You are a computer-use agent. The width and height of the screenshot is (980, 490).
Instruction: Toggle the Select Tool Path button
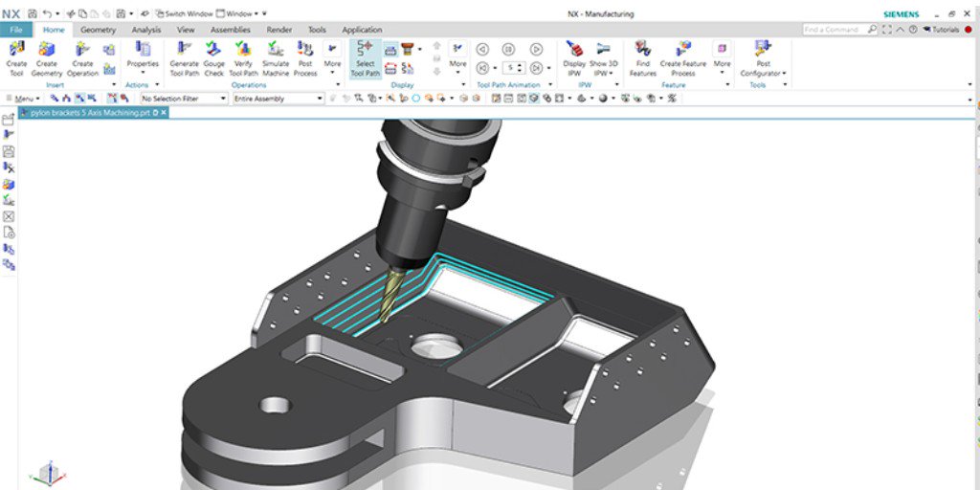(x=365, y=58)
